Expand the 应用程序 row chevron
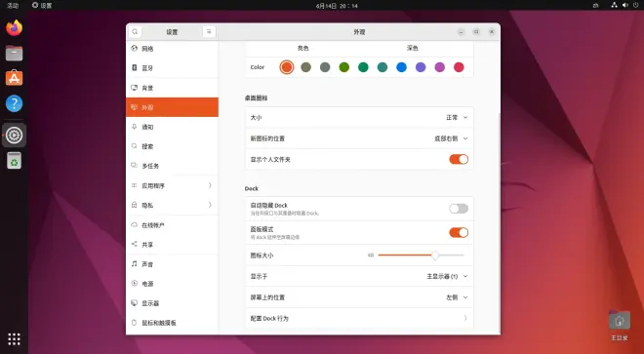Viewport: 644px width, 354px height. click(210, 185)
